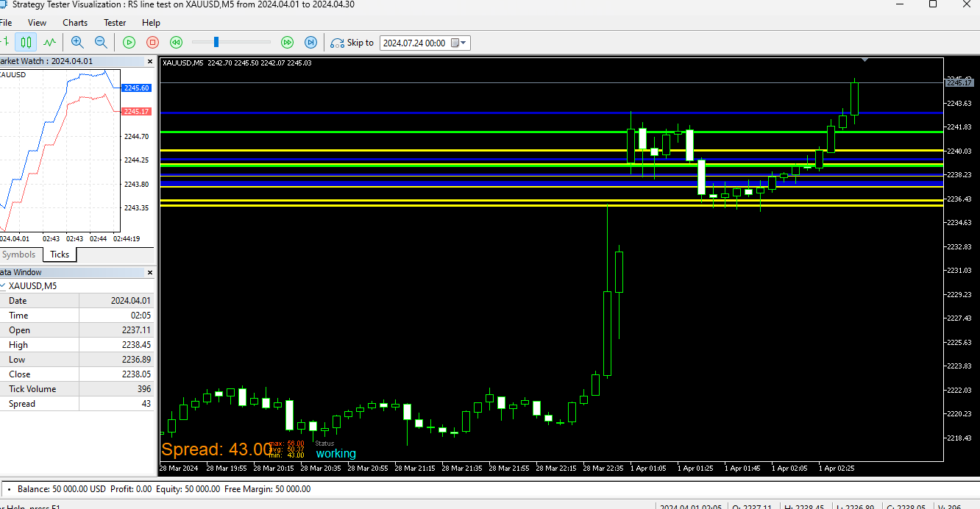The image size is (980, 509).
Task: Zoom in on the chart
Action: click(x=77, y=43)
